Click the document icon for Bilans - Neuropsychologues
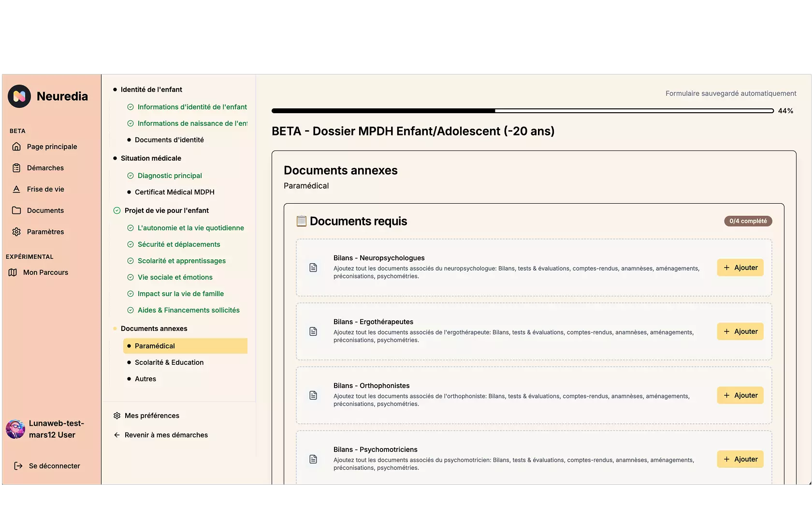The height and width of the screenshot is (508, 812). coord(313,268)
